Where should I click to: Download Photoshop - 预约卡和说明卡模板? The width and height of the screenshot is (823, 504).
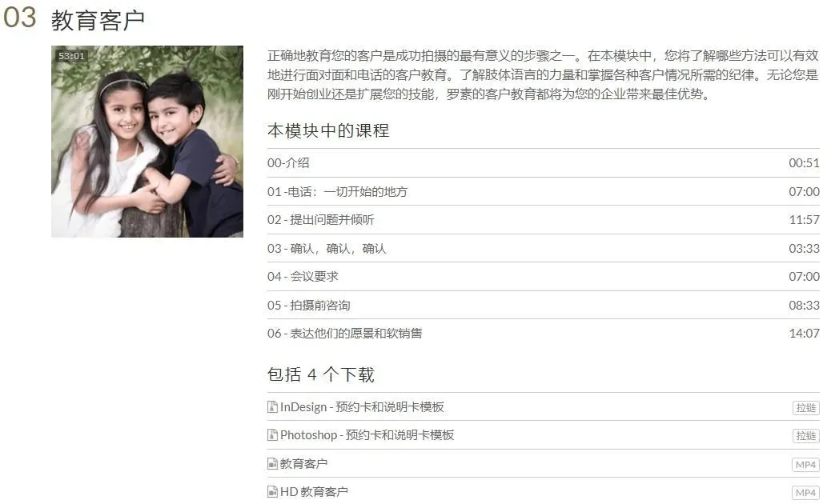[x=367, y=435]
